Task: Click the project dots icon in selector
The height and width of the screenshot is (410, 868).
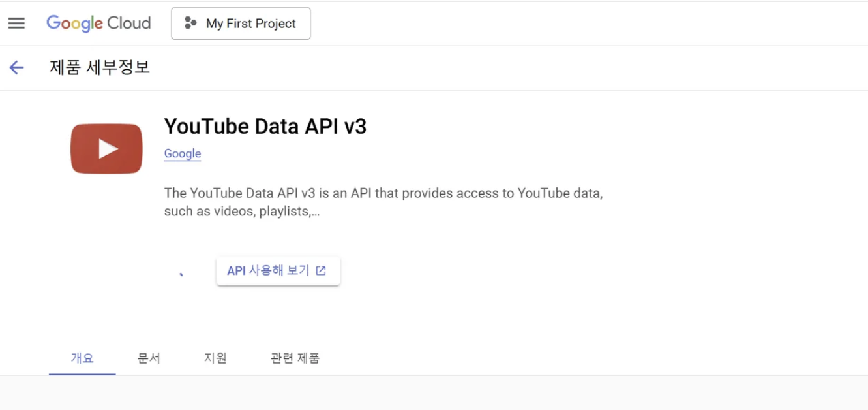Action: point(190,24)
